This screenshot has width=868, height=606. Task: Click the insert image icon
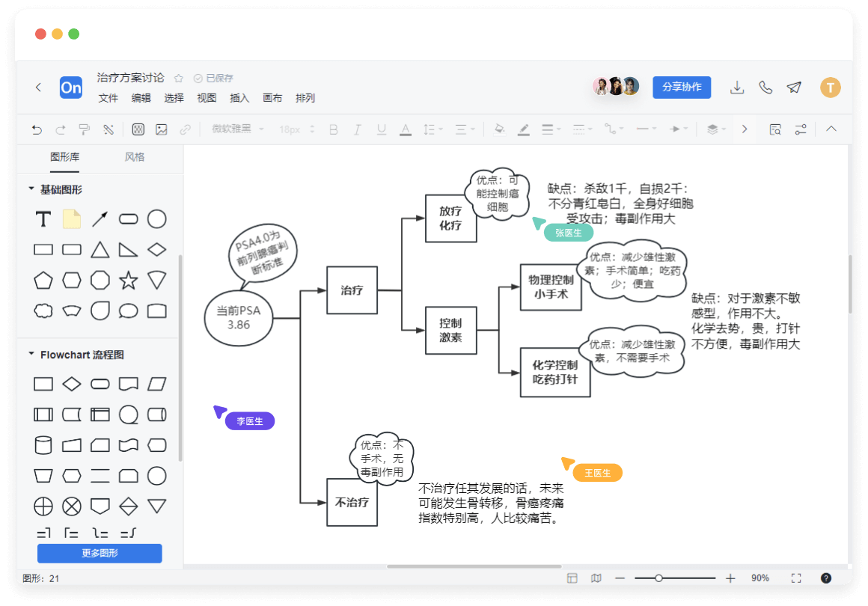[x=162, y=129]
